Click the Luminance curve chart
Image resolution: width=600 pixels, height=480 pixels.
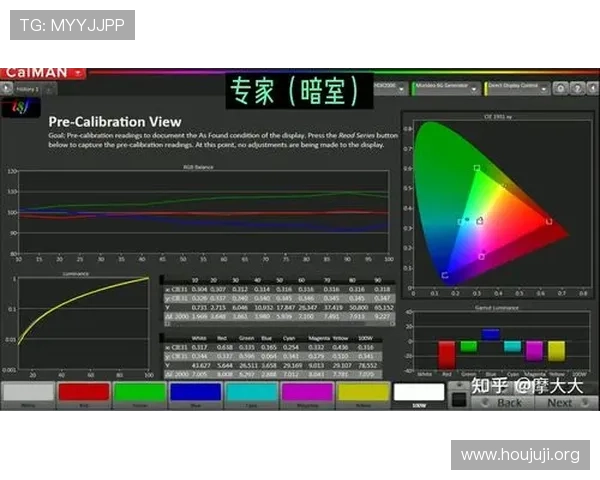pyautogui.click(x=83, y=323)
